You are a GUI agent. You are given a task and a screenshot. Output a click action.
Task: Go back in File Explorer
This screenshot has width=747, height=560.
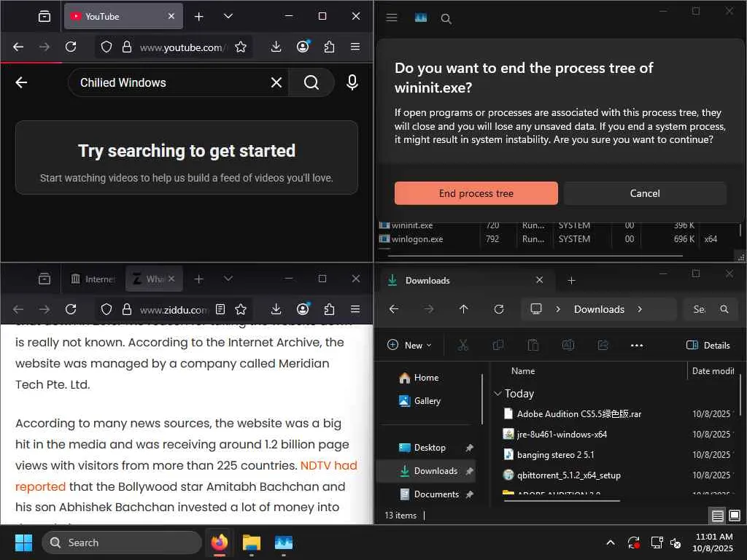[x=393, y=309]
